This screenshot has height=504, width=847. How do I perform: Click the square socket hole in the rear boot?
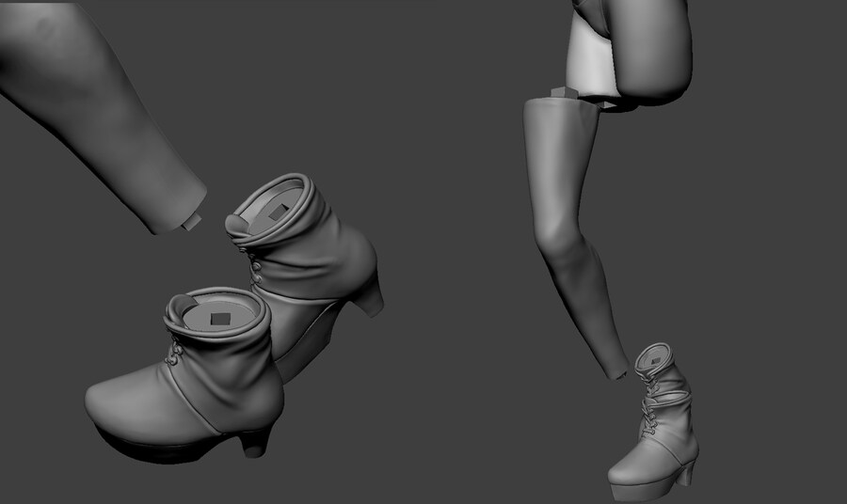point(278,213)
